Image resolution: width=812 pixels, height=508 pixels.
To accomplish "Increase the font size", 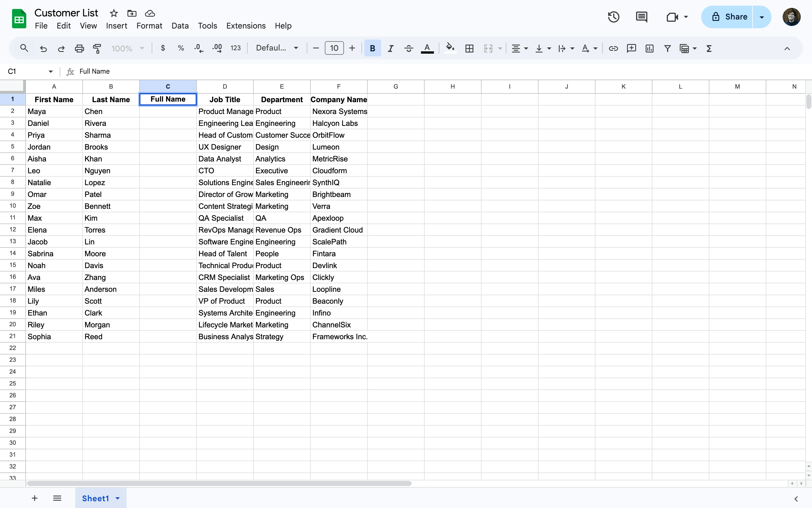I will pyautogui.click(x=352, y=48).
